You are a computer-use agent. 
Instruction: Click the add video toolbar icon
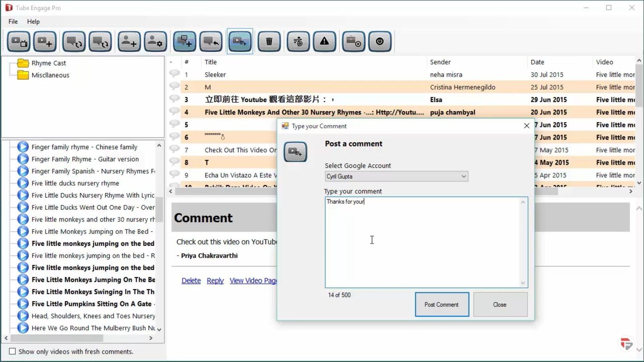45,42
